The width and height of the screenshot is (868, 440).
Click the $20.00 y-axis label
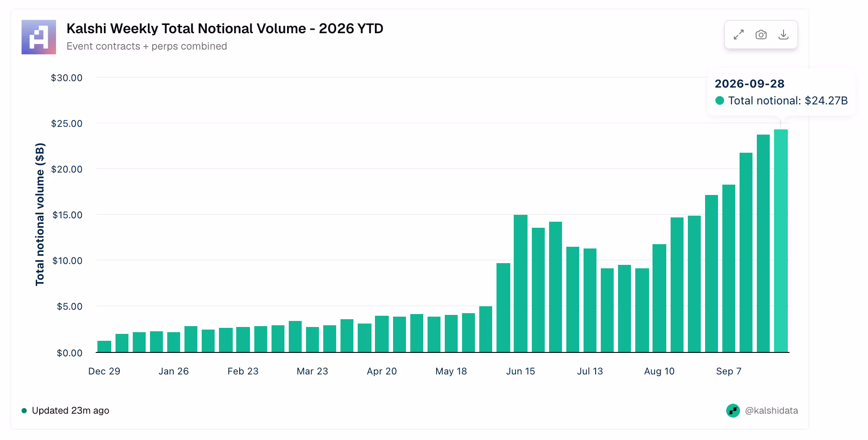click(x=66, y=170)
